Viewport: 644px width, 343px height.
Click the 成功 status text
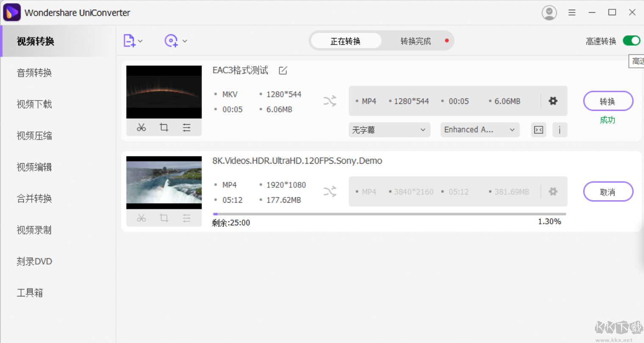(608, 120)
